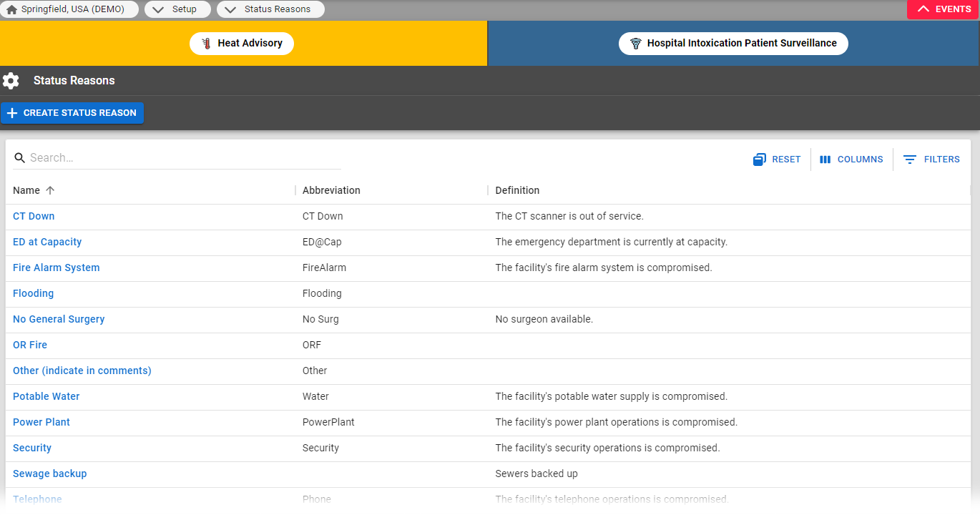This screenshot has height=515, width=980.
Task: Expand the Setup breadcrumb dropdown
Action: (157, 9)
